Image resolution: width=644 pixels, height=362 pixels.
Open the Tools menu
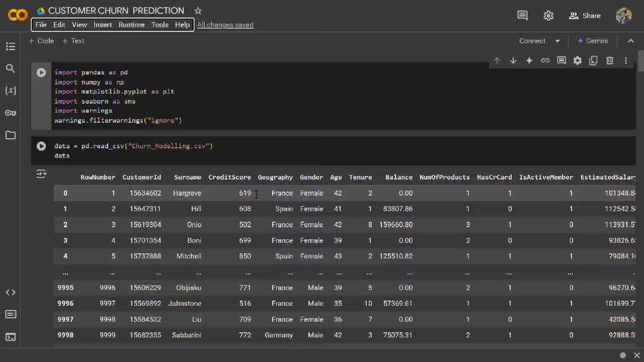[x=160, y=25]
